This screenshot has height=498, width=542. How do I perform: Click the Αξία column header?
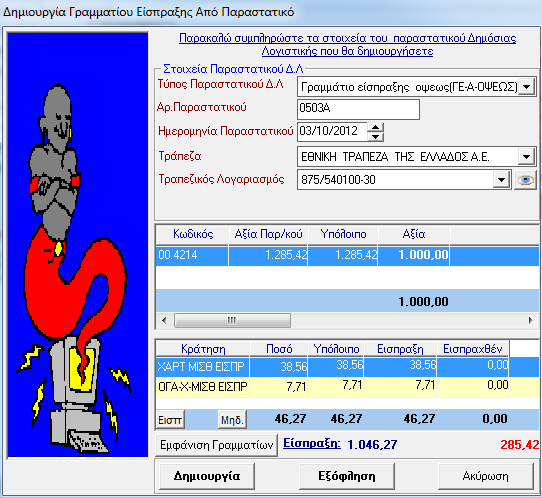pyautogui.click(x=414, y=235)
